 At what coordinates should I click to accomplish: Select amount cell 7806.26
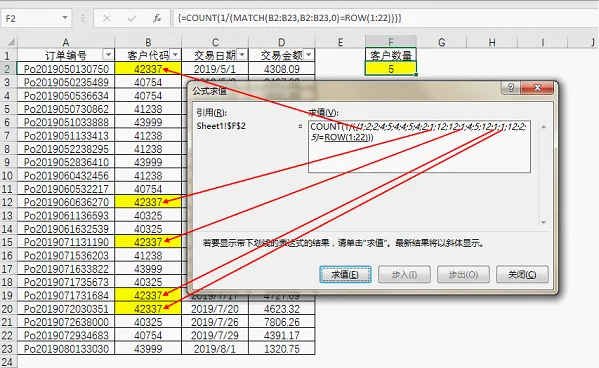point(282,322)
